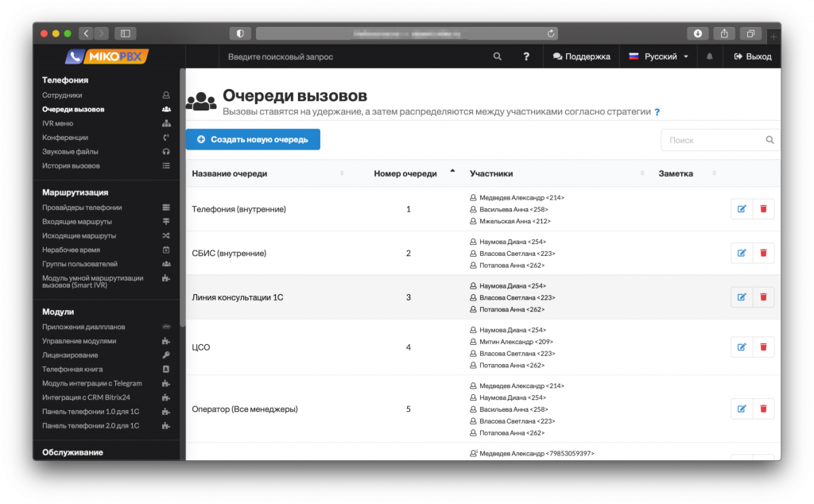
Task: Click the MikoPBX logo
Action: [x=107, y=56]
